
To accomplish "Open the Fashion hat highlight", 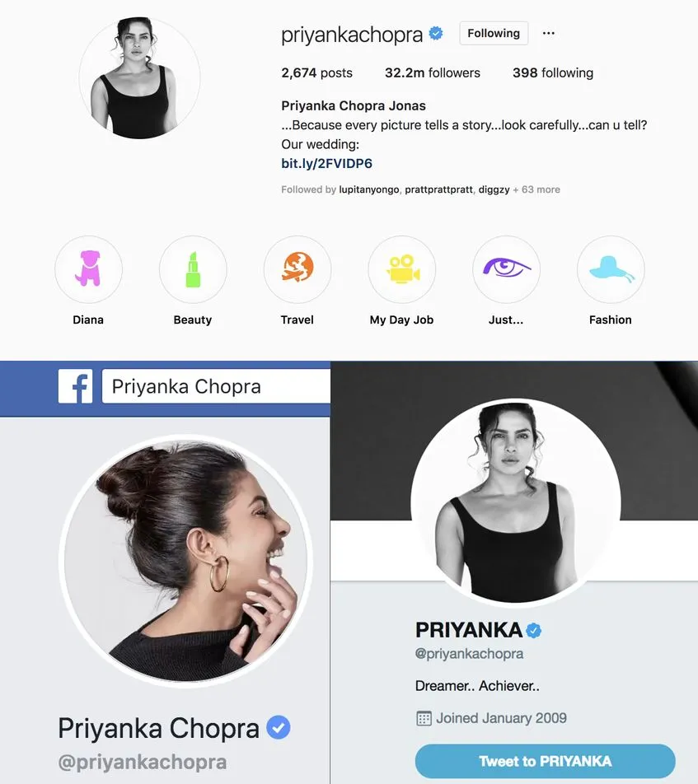I will pos(611,269).
